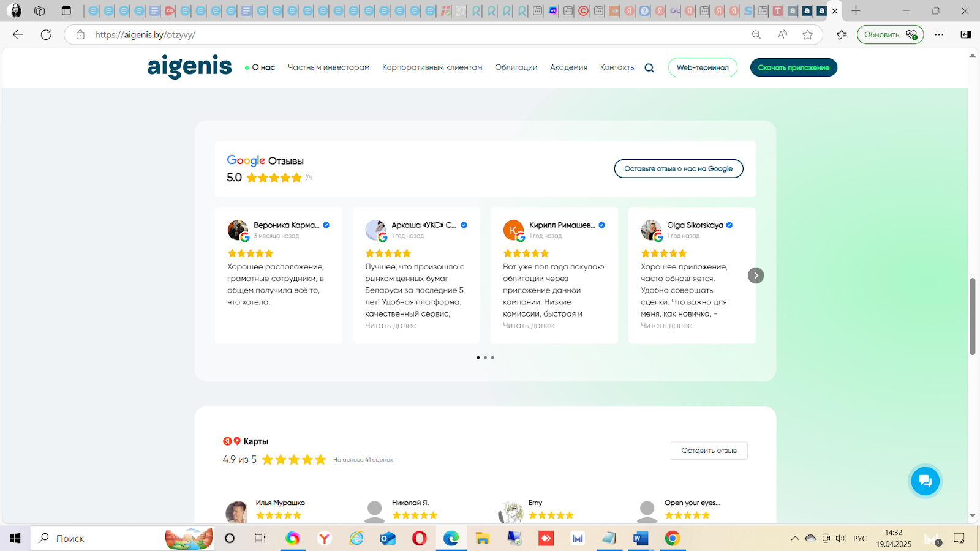This screenshot has width=980, height=551.
Task: Open the live chat bubble widget
Action: tap(925, 481)
